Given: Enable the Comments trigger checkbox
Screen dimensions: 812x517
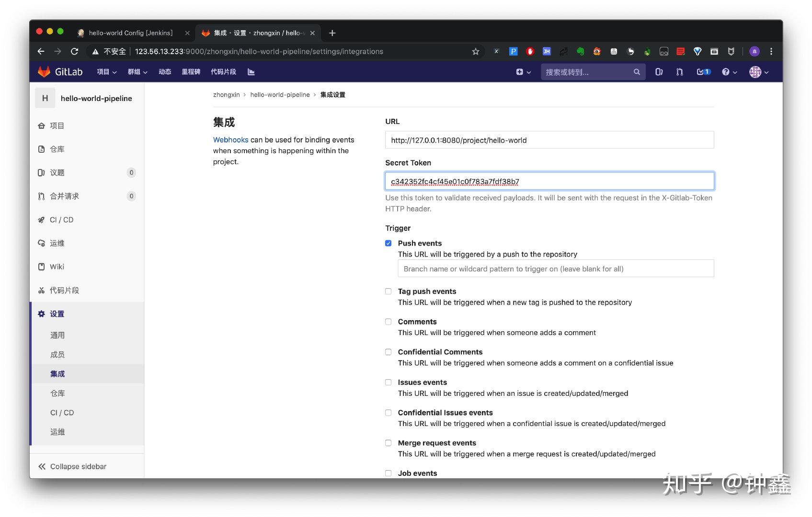Looking at the screenshot, I should (389, 322).
